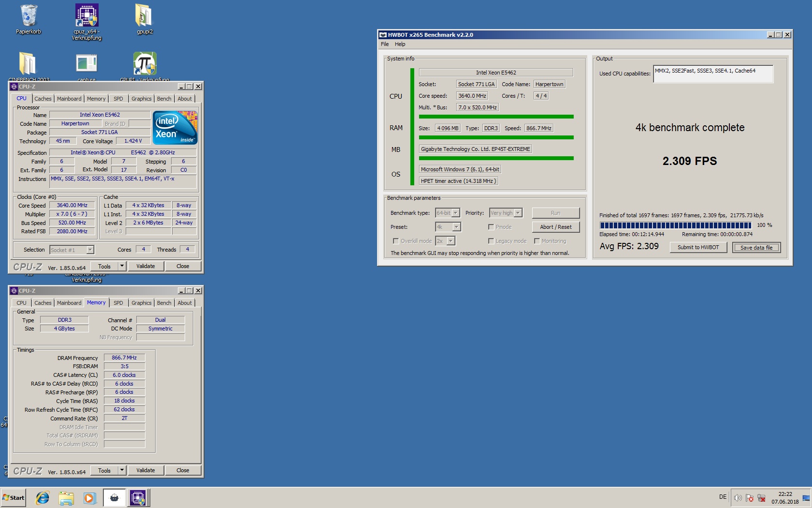Switch to the CPU-Z taskbar item
The height and width of the screenshot is (508, 812).
click(x=138, y=497)
